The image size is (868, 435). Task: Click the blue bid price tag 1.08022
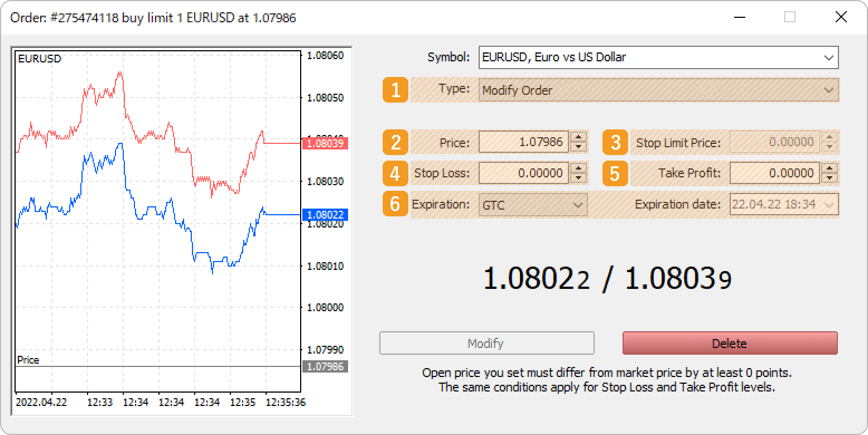[325, 215]
